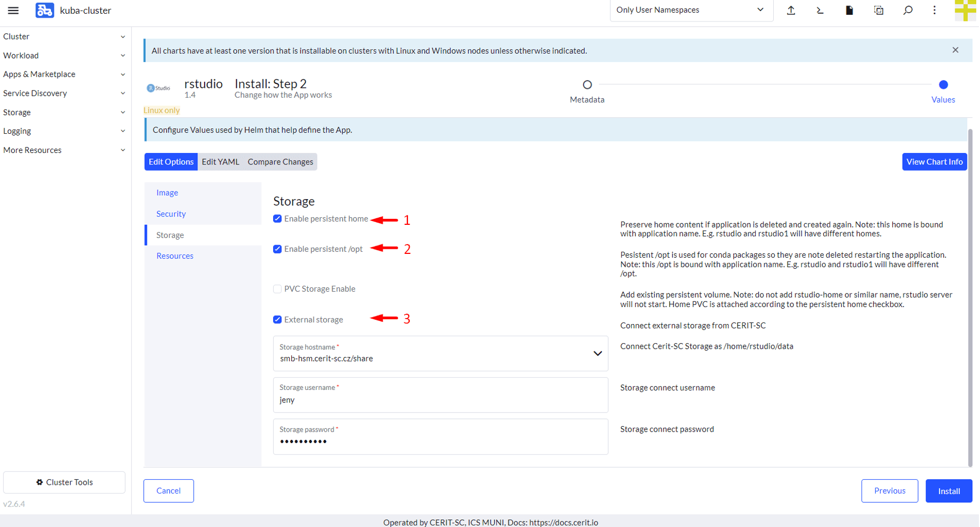Click the Storage username input field

click(440, 400)
